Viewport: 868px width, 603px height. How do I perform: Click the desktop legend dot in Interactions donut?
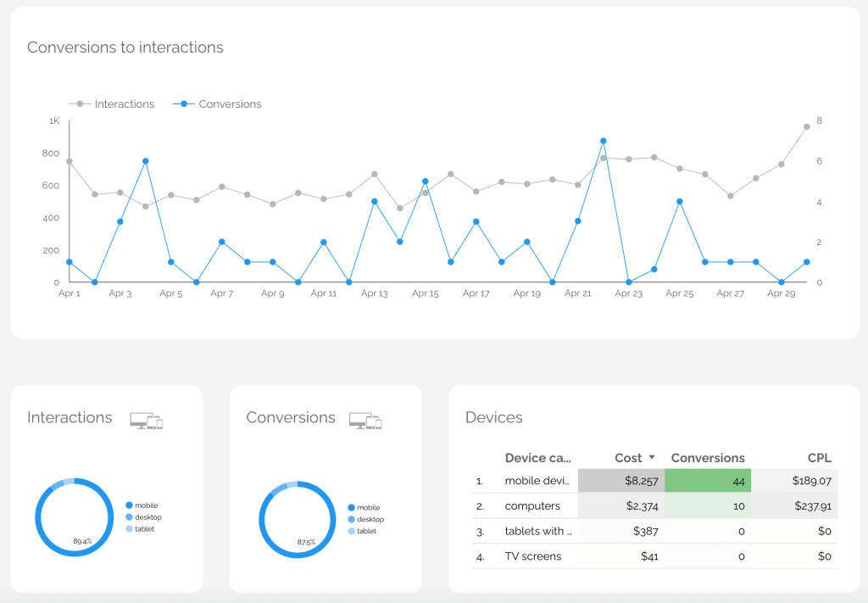coord(129,517)
